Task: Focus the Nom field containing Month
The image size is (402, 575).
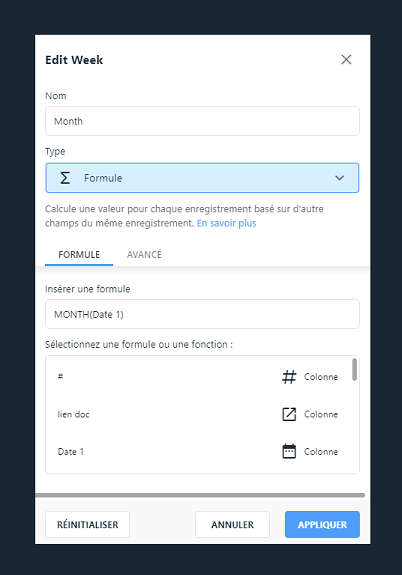Action: [202, 121]
